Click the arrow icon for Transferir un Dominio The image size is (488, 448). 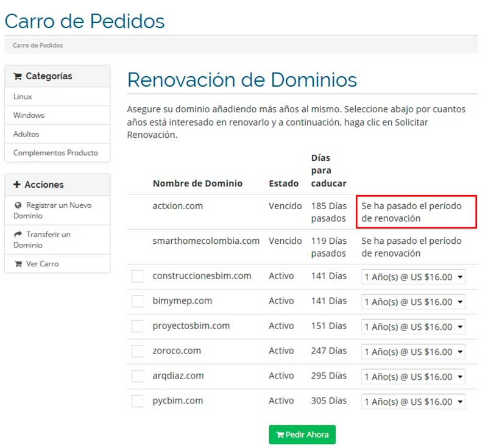tap(18, 234)
